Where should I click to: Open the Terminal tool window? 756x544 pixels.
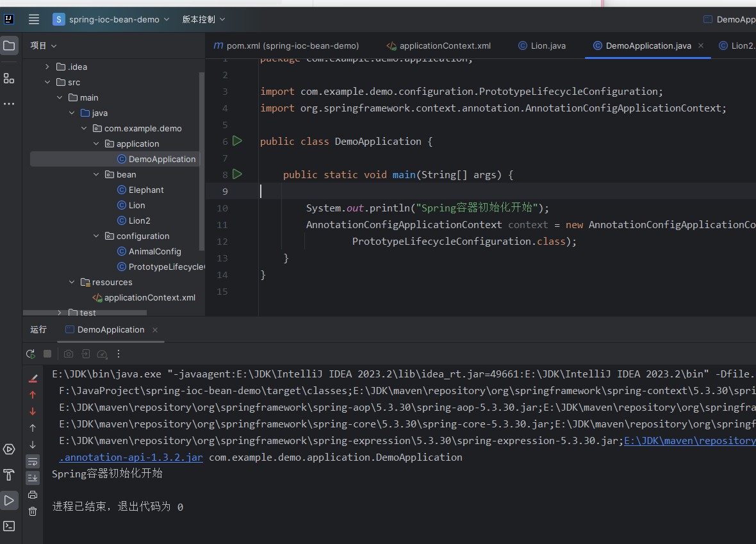click(9, 526)
